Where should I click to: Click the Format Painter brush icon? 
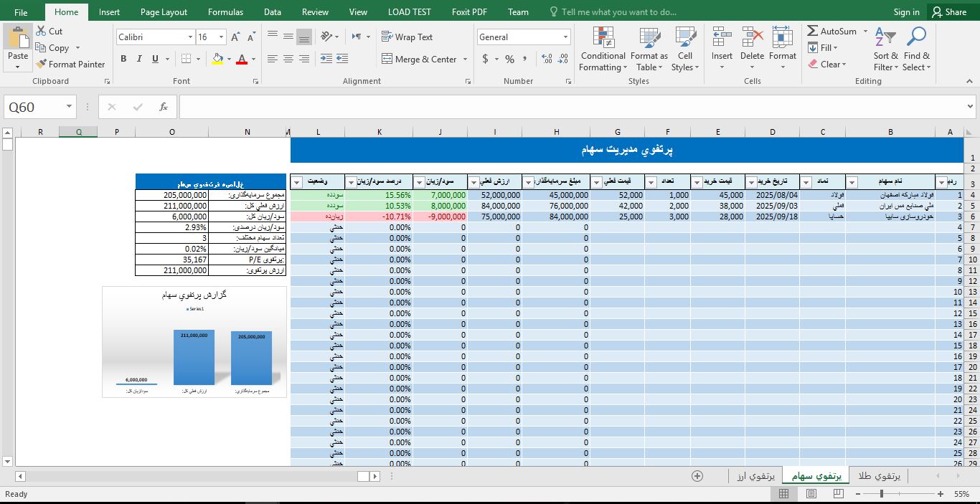click(x=42, y=65)
